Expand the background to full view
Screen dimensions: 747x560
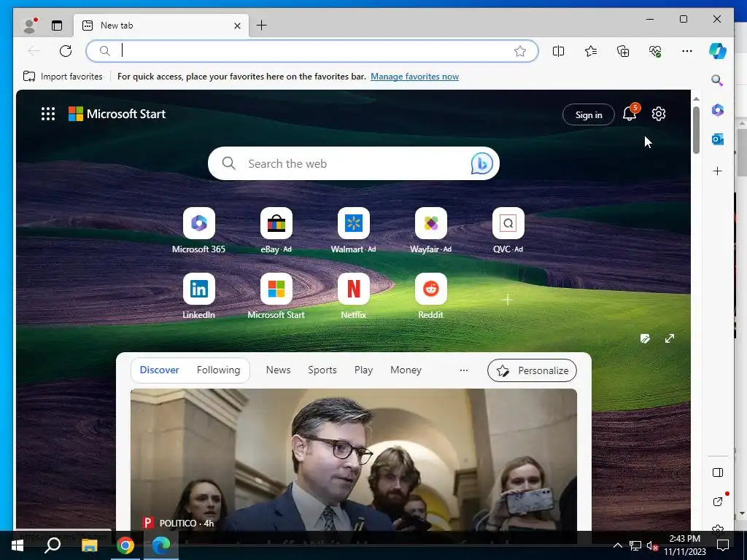pos(670,338)
